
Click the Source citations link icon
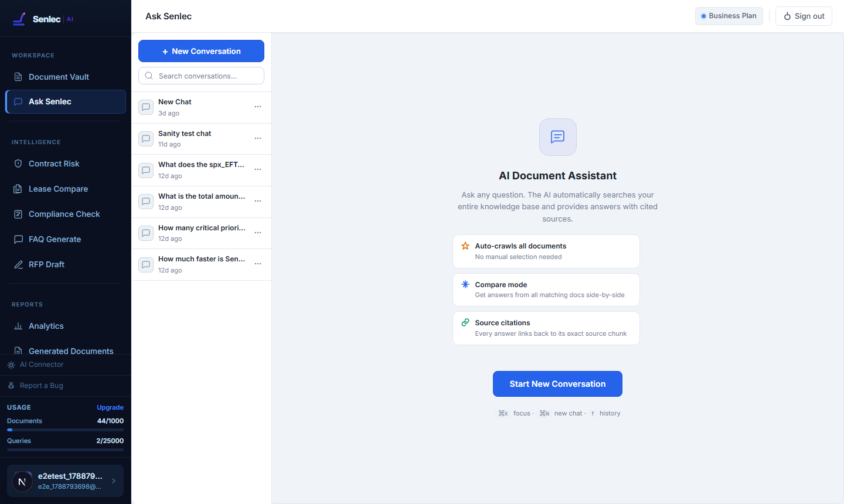coord(465,322)
